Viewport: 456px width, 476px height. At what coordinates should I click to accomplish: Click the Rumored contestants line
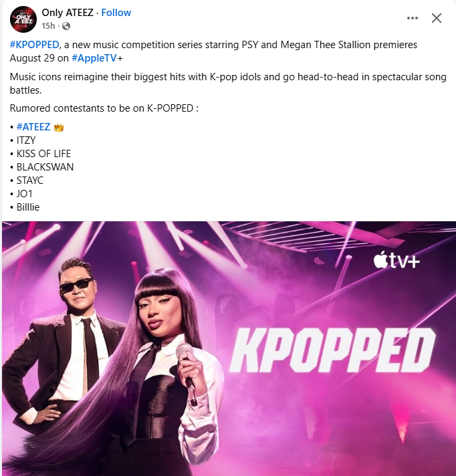[x=104, y=108]
